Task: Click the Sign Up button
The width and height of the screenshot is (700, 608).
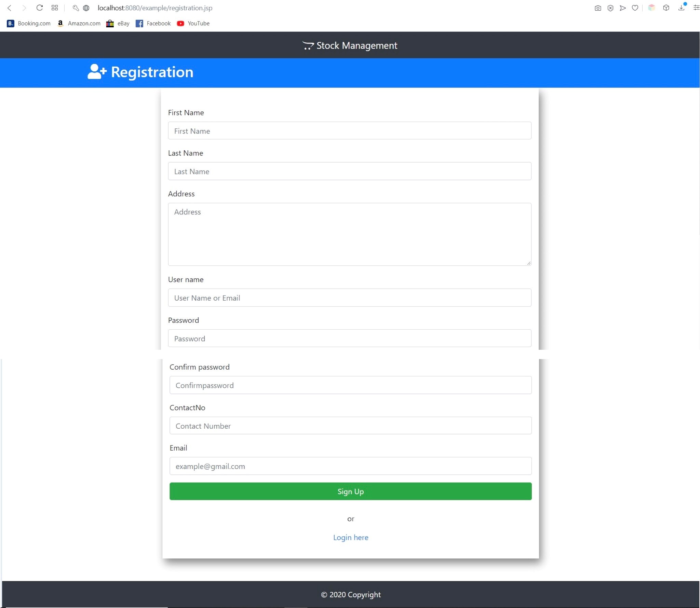Action: [x=350, y=492]
